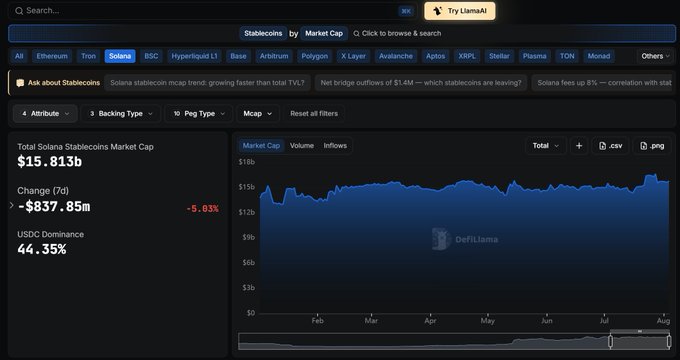The width and height of the screenshot is (680, 360).
Task: Click the browse & search magnifier icon
Action: [x=356, y=33]
